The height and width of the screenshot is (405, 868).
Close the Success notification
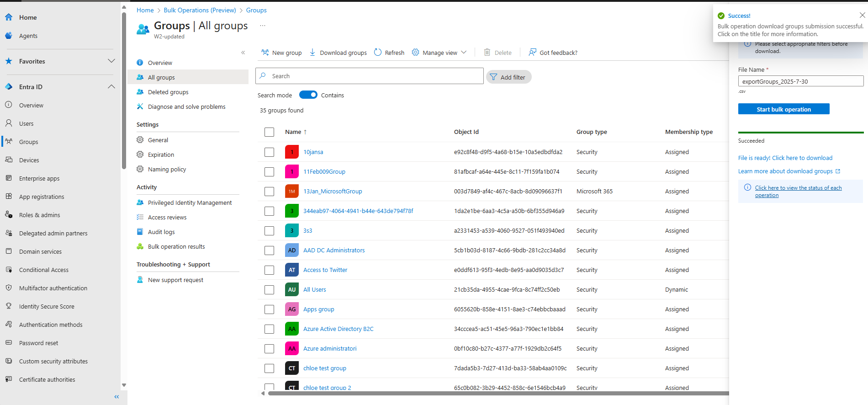tap(862, 15)
